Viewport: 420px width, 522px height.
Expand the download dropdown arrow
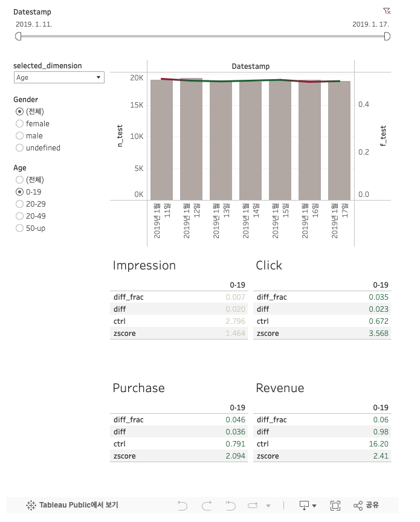[314, 506]
